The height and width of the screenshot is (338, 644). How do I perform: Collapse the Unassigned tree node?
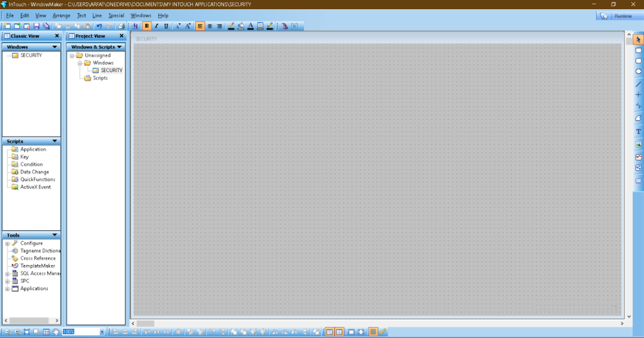point(73,55)
